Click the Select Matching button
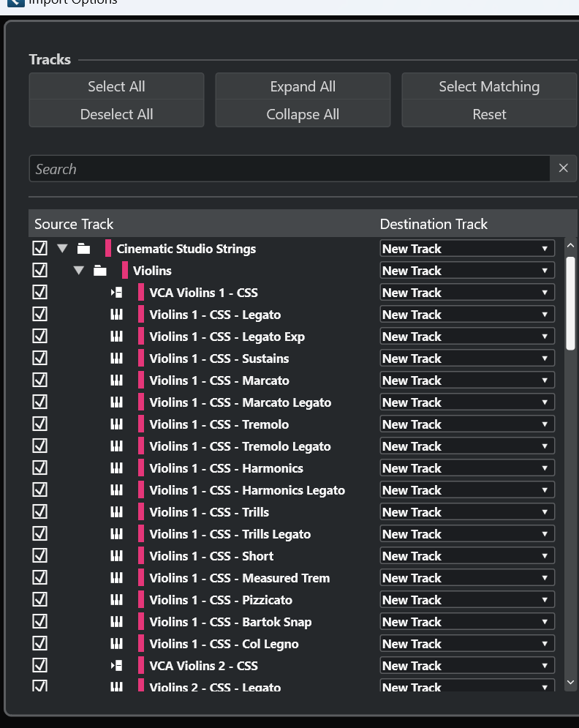The height and width of the screenshot is (728, 579). (490, 86)
